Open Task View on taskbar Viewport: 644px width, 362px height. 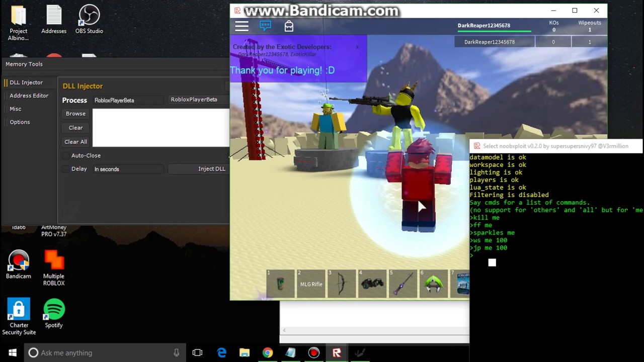(197, 352)
